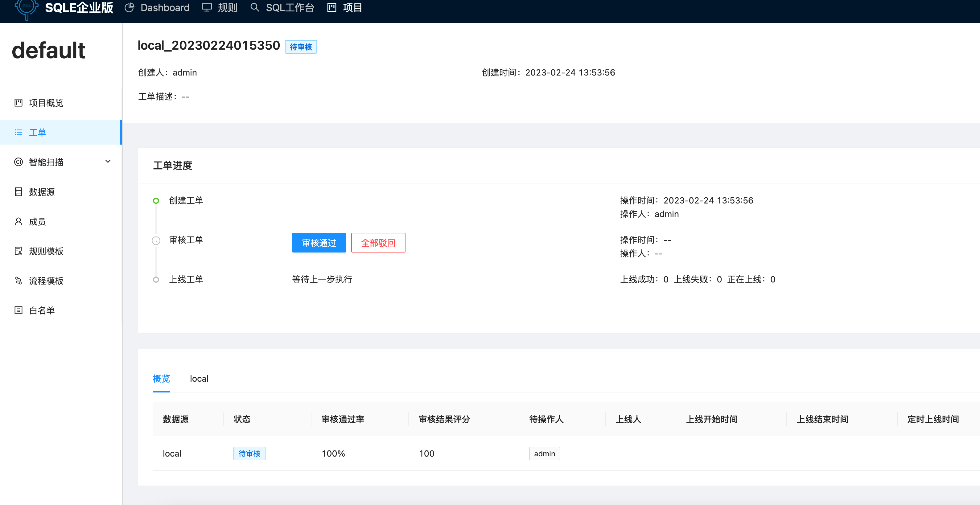Open the 项目概览 sidebar icon
Screen dimensions: 980x505
46,103
